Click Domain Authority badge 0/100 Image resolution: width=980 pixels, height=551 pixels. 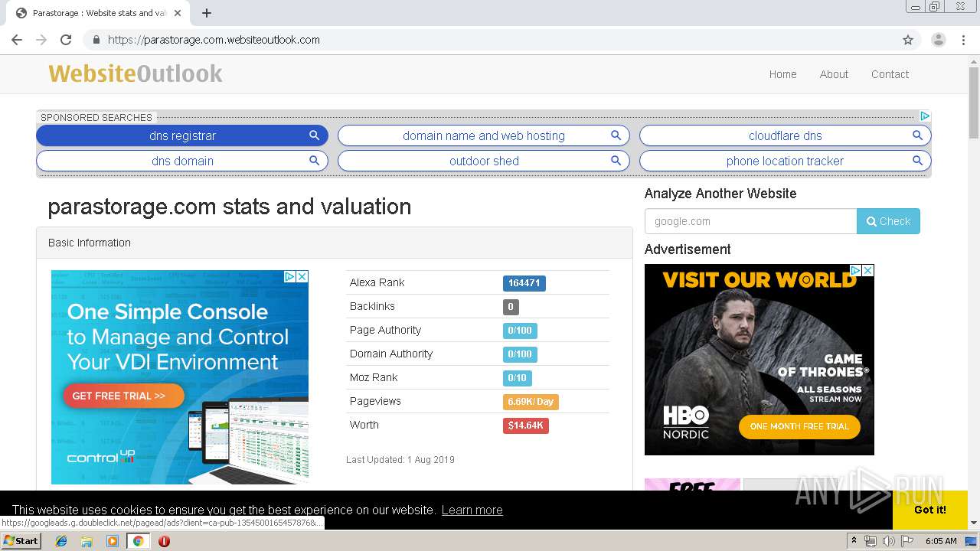(520, 354)
